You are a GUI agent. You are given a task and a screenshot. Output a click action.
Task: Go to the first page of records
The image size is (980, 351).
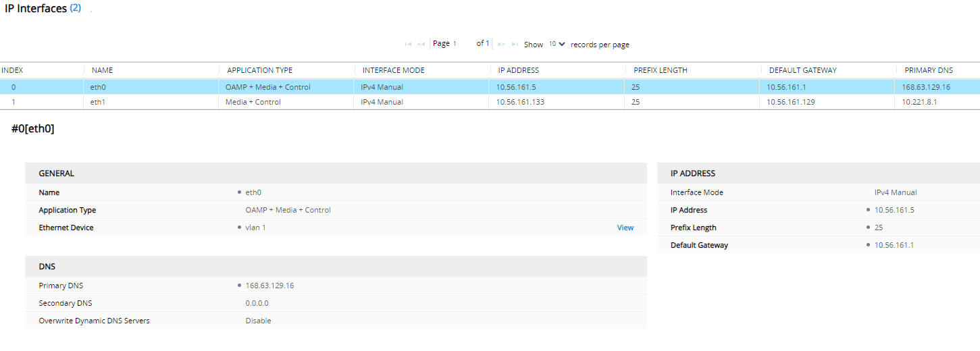click(408, 44)
